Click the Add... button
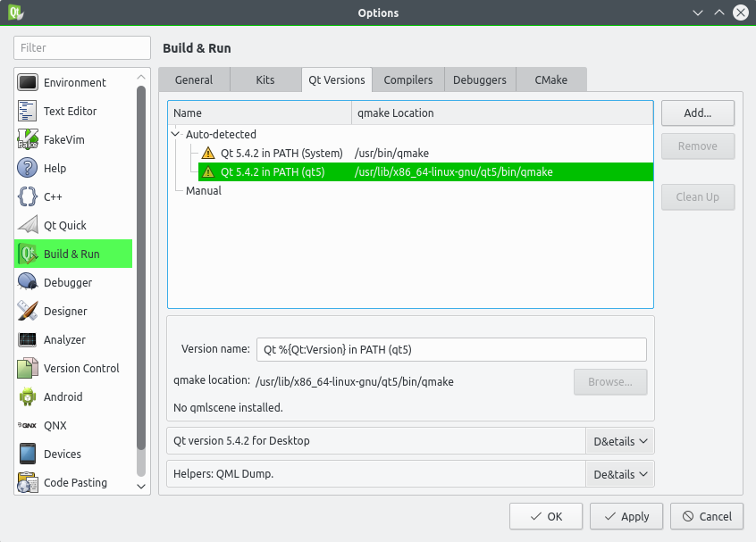The height and width of the screenshot is (542, 756). (697, 113)
